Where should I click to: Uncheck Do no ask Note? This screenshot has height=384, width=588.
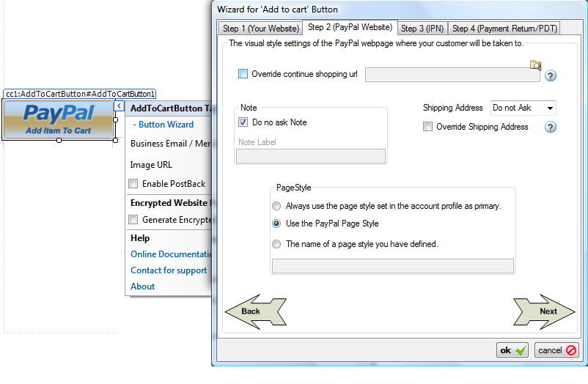pyautogui.click(x=243, y=122)
